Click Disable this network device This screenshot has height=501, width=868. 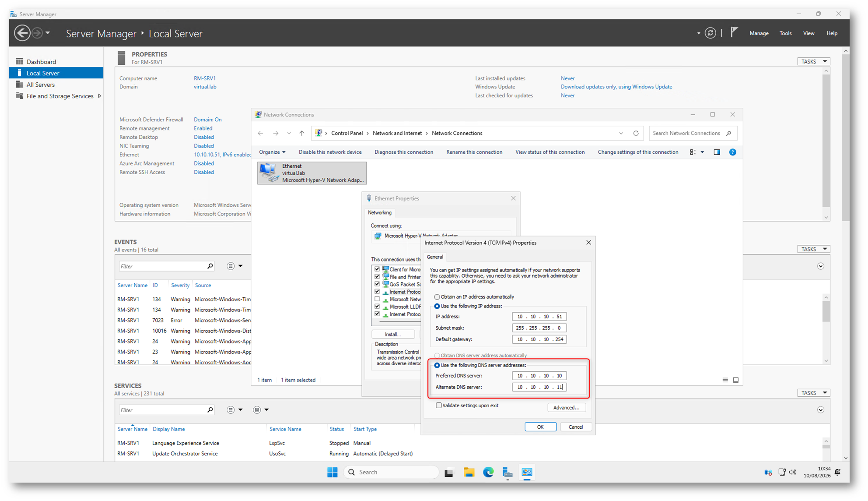point(330,152)
